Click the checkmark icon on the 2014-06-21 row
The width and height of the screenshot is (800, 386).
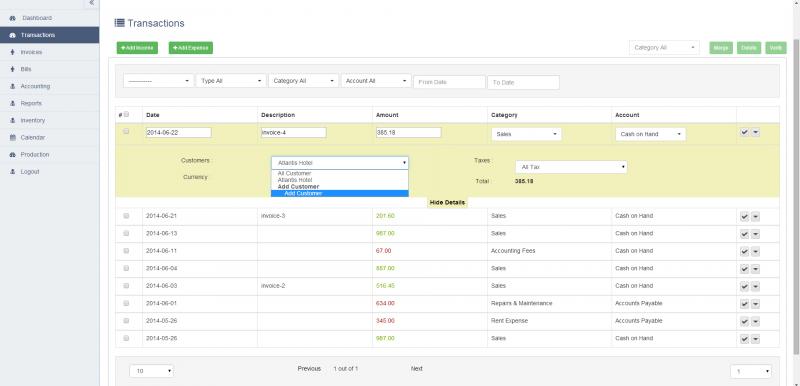(x=744, y=217)
